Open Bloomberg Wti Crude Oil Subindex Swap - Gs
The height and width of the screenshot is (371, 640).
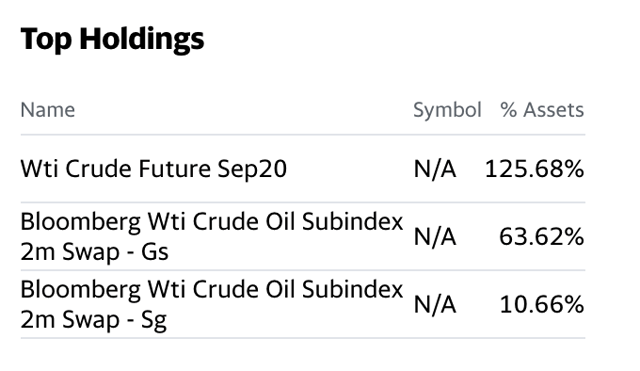point(211,236)
